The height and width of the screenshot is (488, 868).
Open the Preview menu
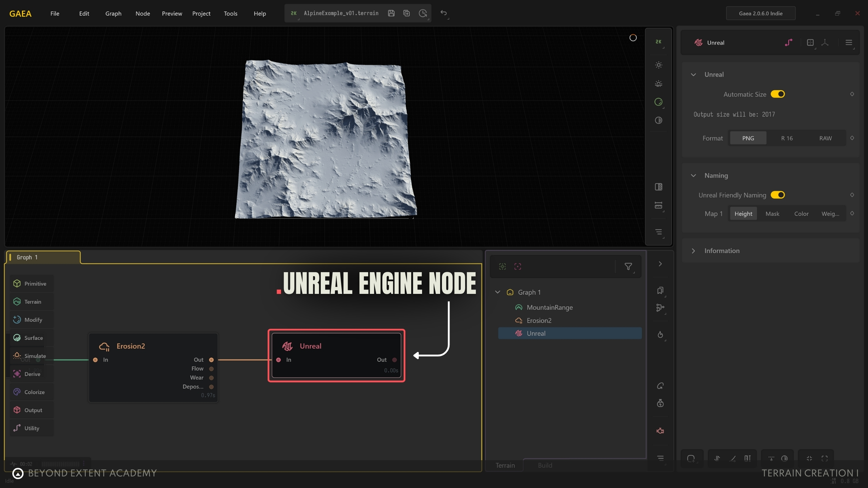click(172, 13)
